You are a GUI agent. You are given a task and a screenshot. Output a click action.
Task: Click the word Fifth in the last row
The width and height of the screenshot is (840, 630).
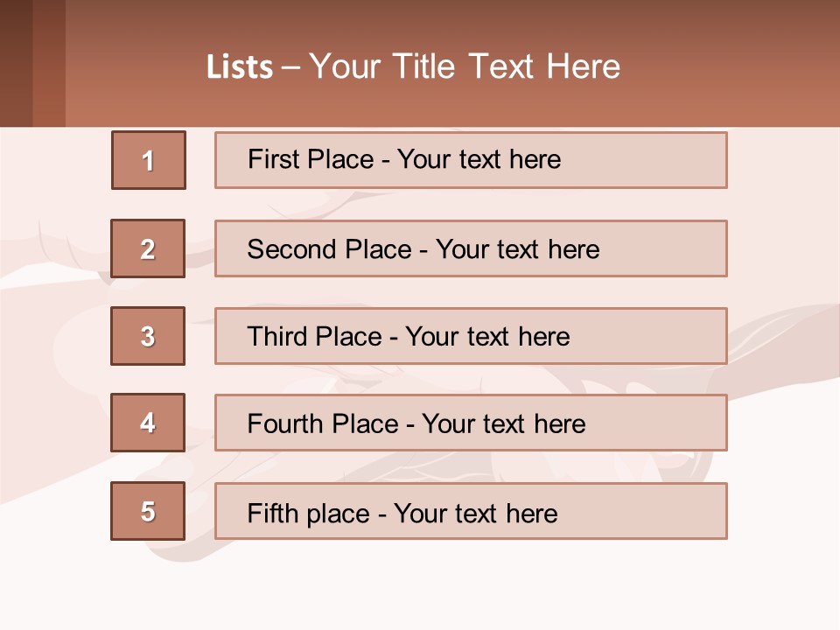pyautogui.click(x=272, y=513)
